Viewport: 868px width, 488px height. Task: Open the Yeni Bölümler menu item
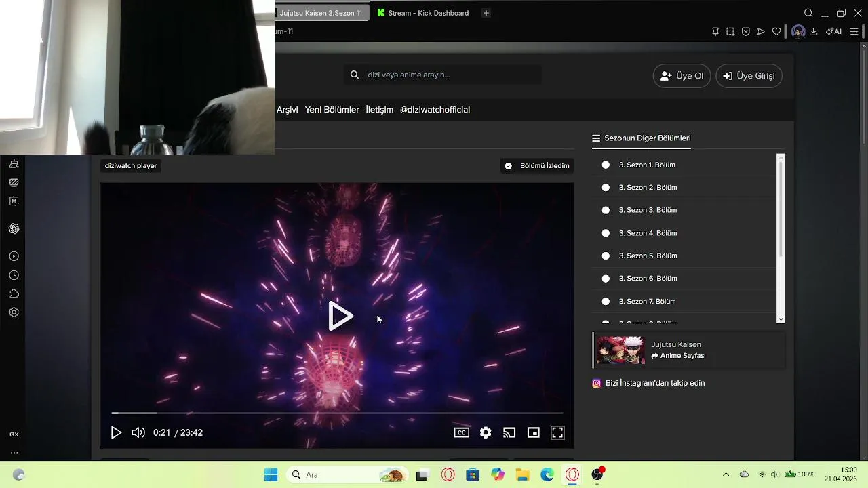click(x=332, y=109)
